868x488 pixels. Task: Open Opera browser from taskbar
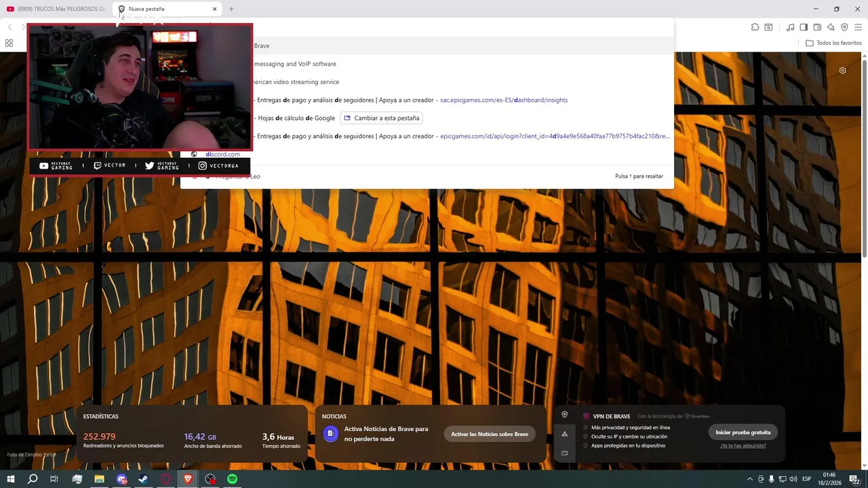pos(165,479)
